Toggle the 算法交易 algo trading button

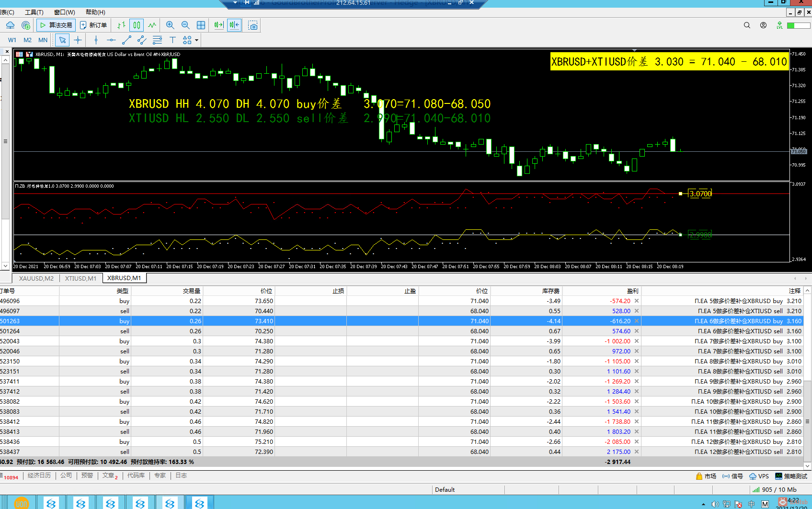[x=56, y=25]
